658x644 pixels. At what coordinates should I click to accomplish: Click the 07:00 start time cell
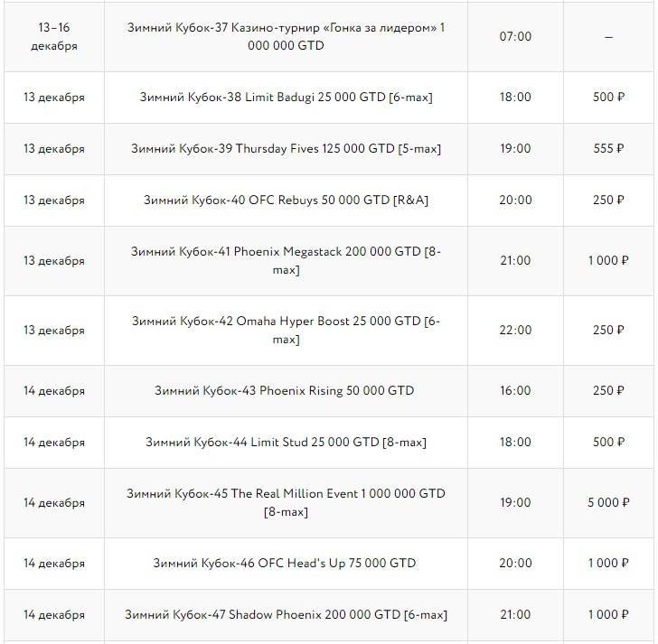coord(515,37)
